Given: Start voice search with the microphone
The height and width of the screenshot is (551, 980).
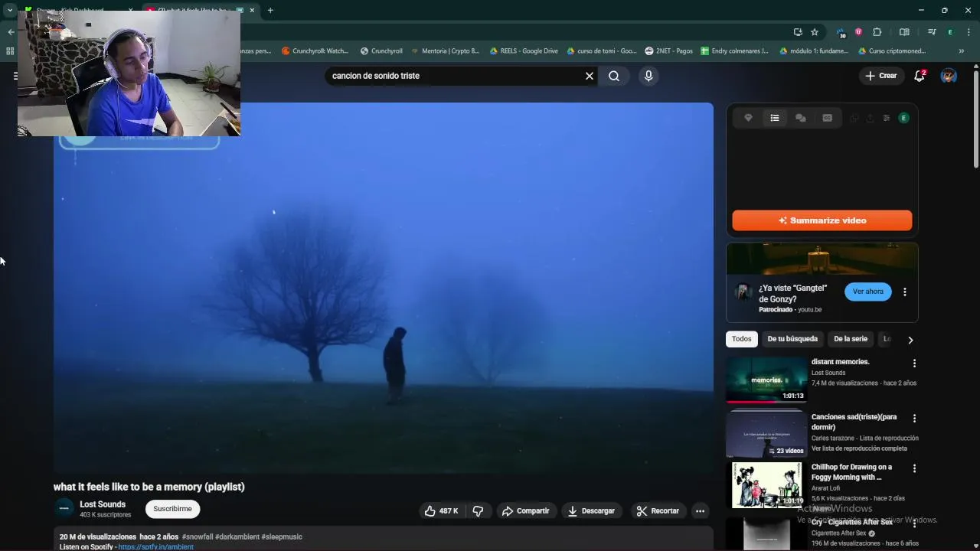Looking at the screenshot, I should click(x=648, y=76).
